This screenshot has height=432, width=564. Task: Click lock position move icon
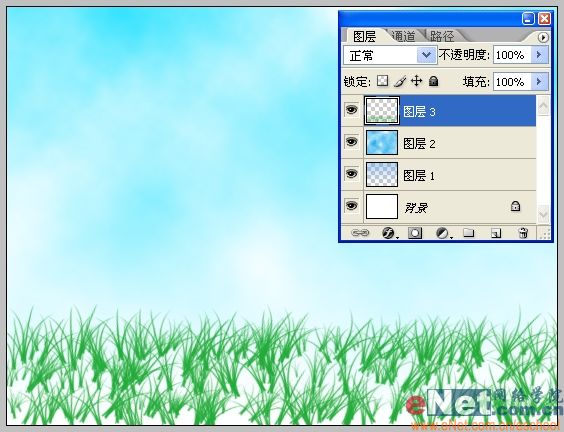417,81
